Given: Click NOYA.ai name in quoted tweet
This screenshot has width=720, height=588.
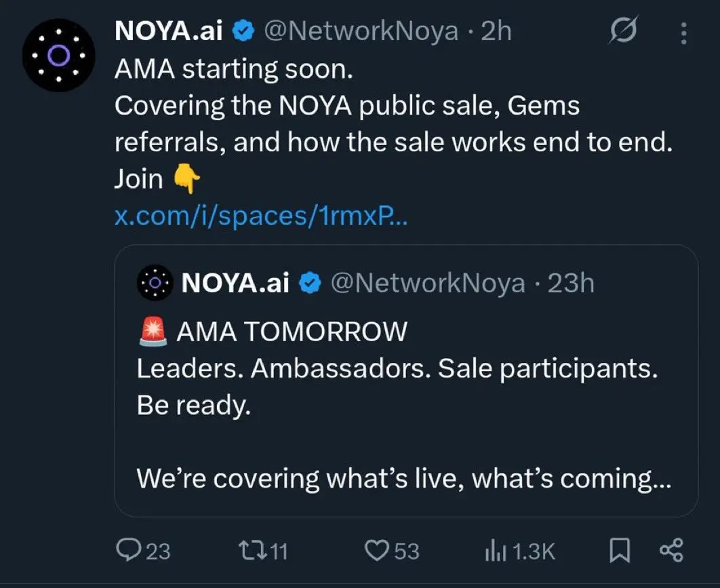Looking at the screenshot, I should [235, 283].
